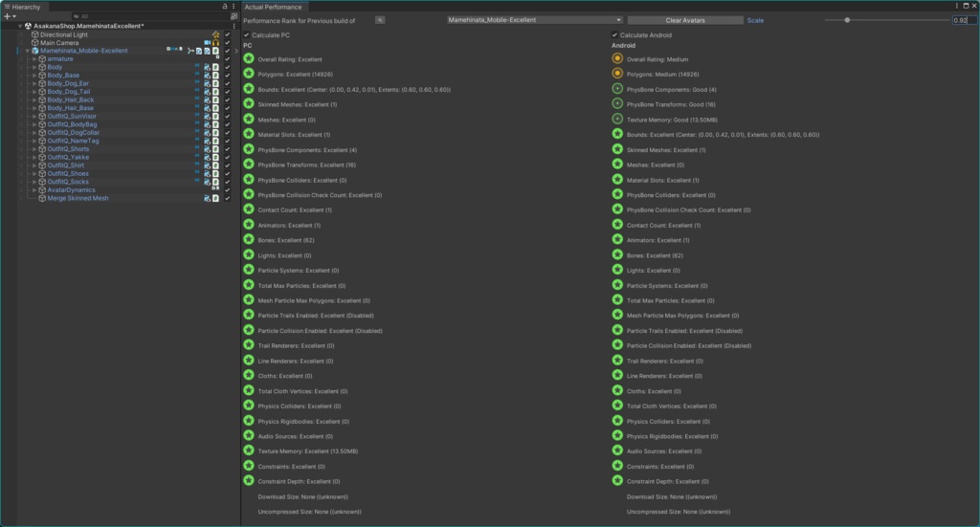
Task: Click the light component icon on Directional Light row
Action: pyautogui.click(x=215, y=34)
